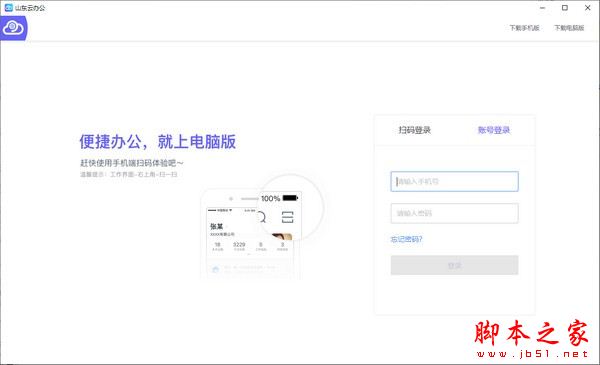Click text 赶快使用手机端扫码体验吧~

click(132, 163)
